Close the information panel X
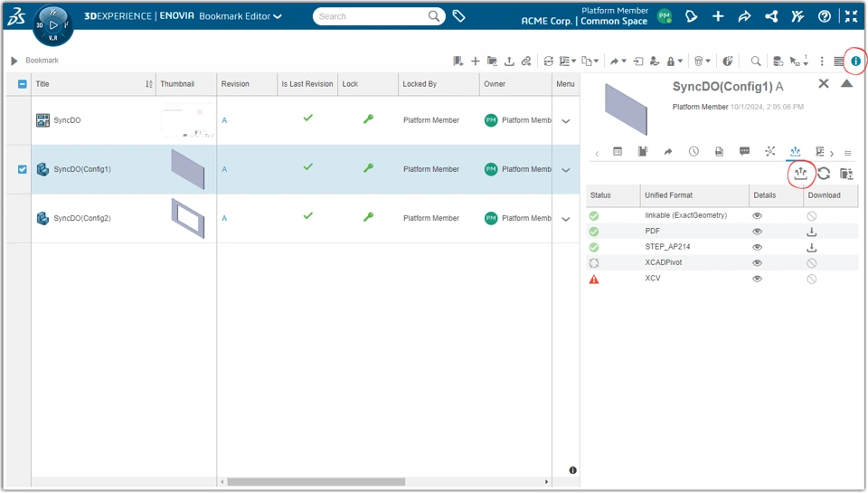Viewport: 868px width, 493px height. pyautogui.click(x=824, y=83)
